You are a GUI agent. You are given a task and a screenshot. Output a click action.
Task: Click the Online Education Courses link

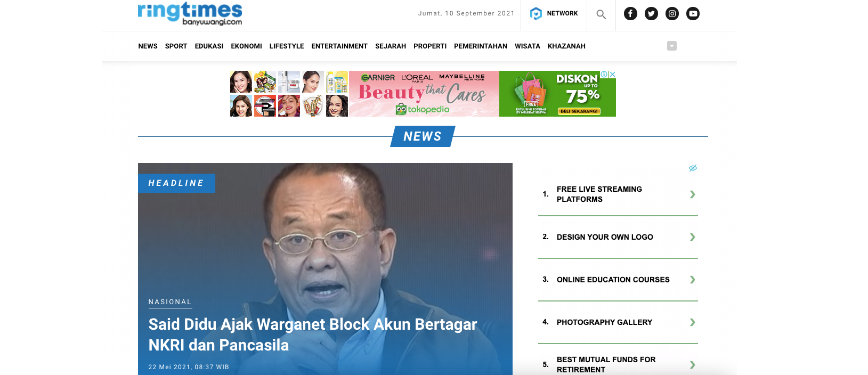click(613, 280)
